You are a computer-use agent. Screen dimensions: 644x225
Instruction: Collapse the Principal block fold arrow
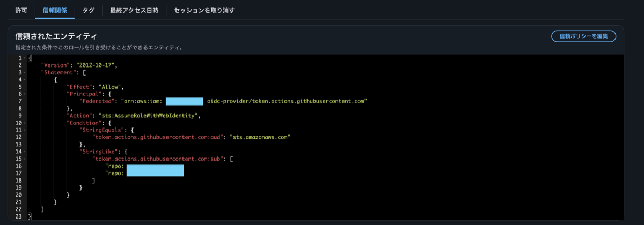(25, 94)
